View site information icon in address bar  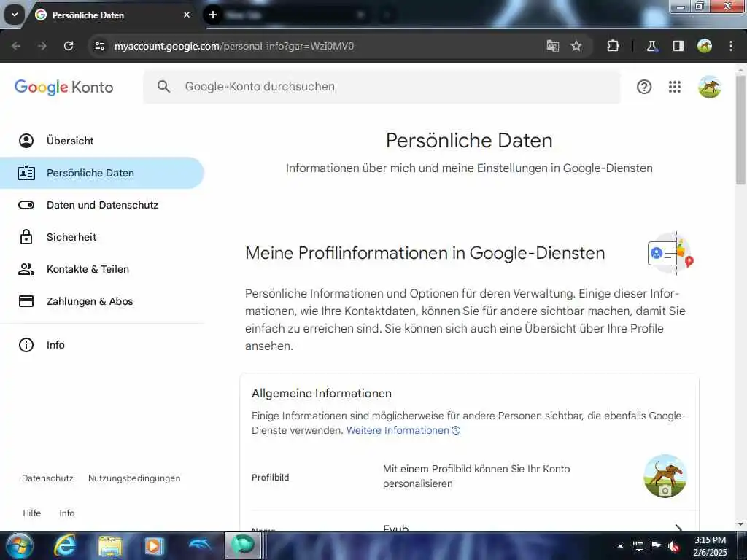(99, 46)
